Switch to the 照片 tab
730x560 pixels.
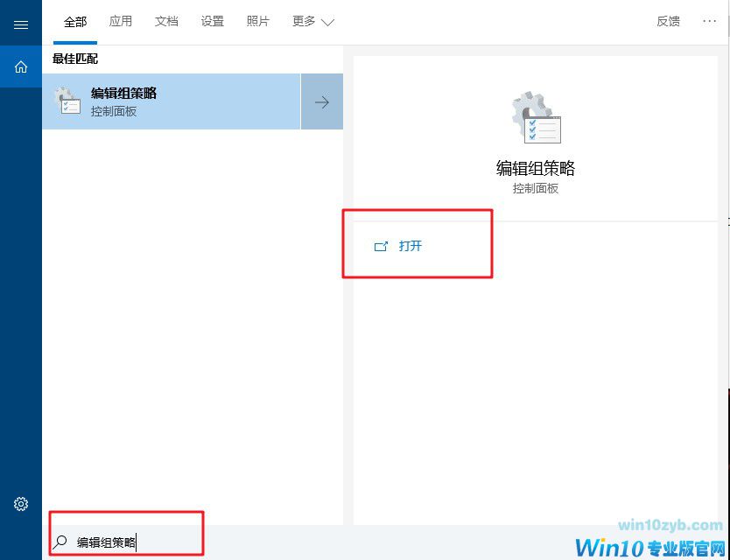pyautogui.click(x=258, y=21)
